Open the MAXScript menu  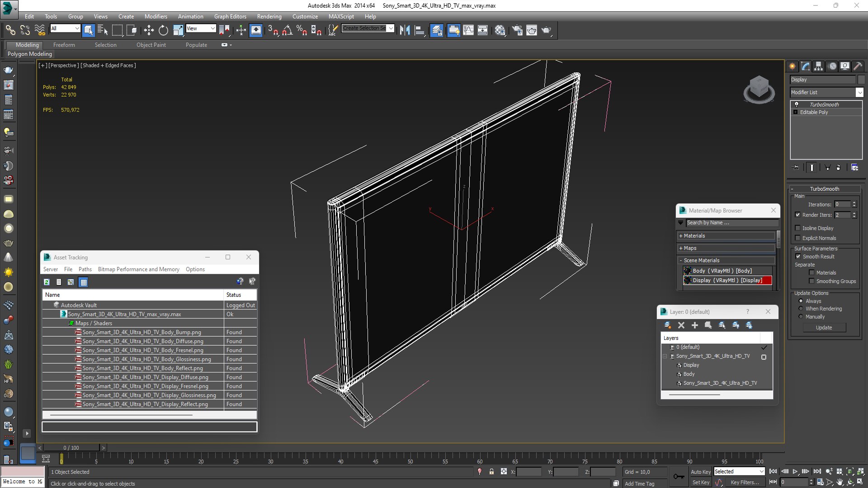click(341, 16)
